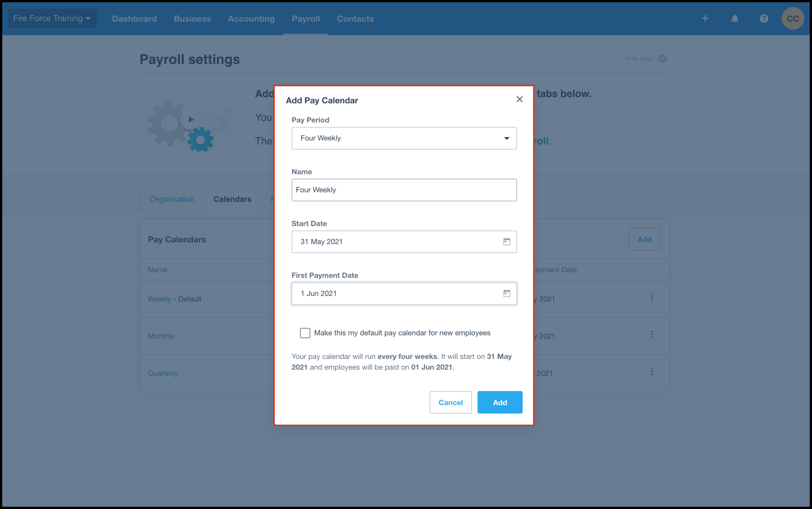Close the Add Pay Calendar dialog
This screenshot has width=812, height=509.
[x=519, y=99]
